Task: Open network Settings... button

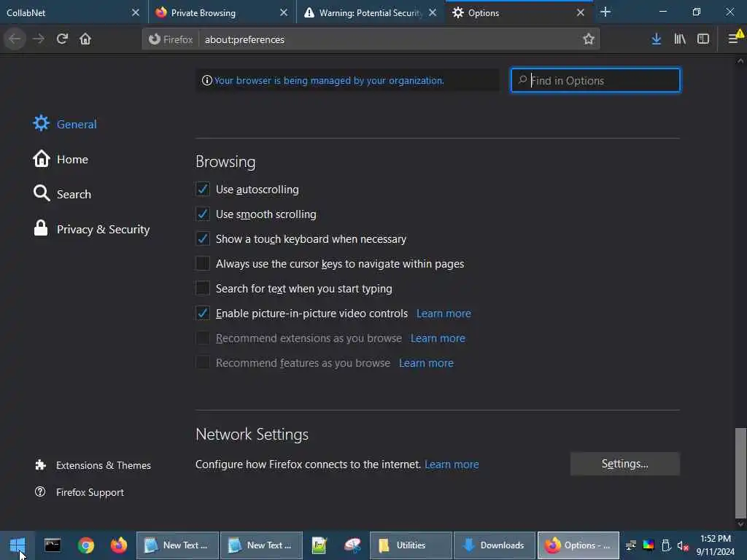Action: [624, 464]
